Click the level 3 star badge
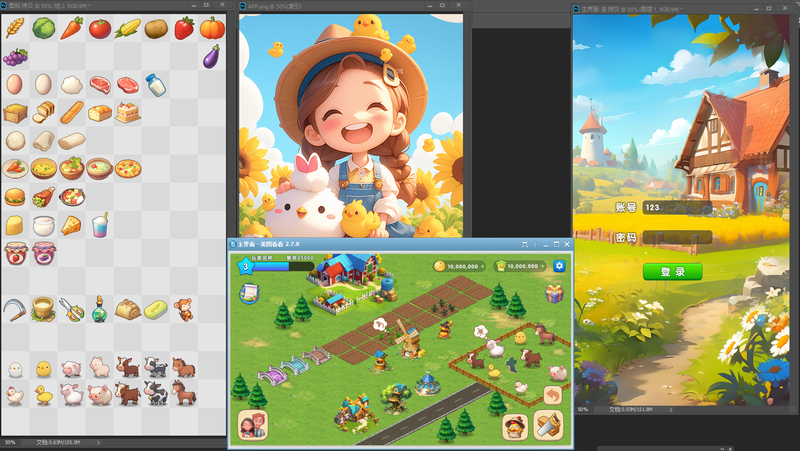Screen dimensions: 800x451 click(245, 266)
